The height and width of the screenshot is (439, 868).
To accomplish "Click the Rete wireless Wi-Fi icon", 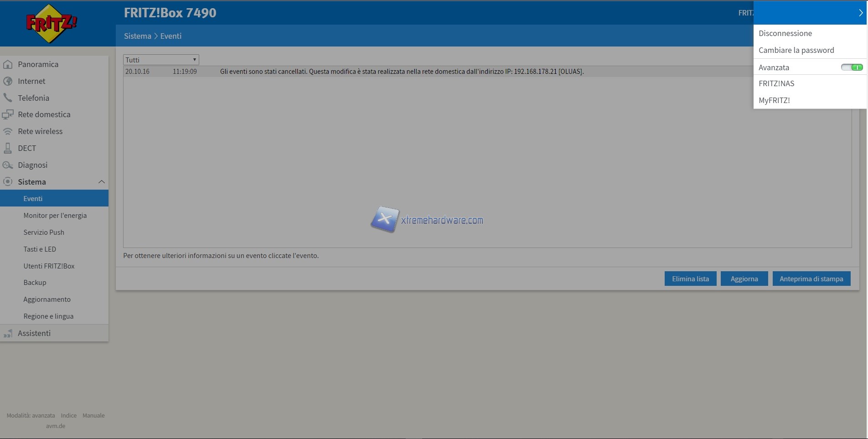I will pos(8,131).
